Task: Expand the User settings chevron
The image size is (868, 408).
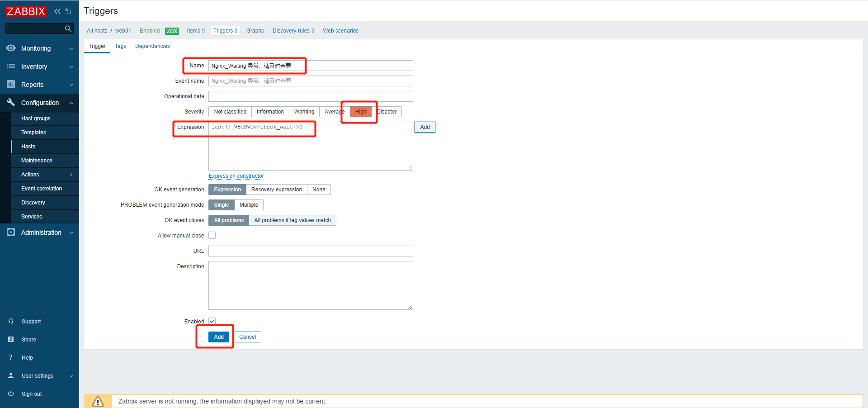Action: pyautogui.click(x=71, y=376)
